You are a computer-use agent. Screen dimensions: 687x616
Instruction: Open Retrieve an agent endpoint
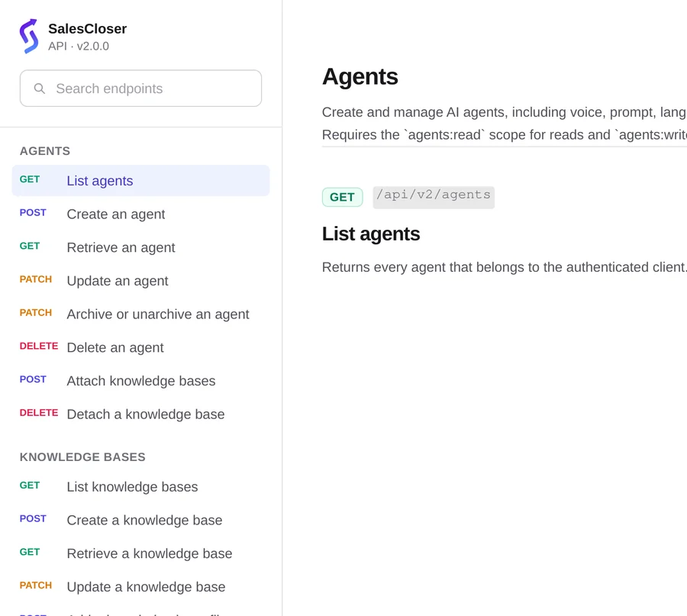point(140,247)
